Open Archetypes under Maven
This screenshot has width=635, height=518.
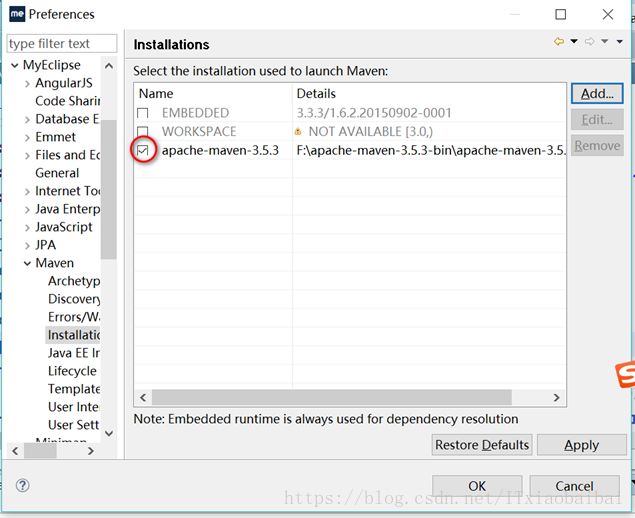(74, 281)
